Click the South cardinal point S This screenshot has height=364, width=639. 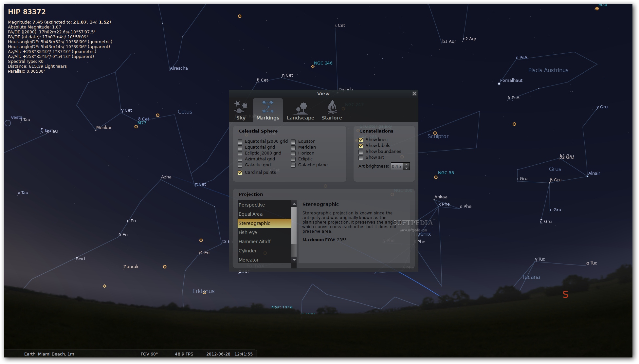pyautogui.click(x=565, y=295)
